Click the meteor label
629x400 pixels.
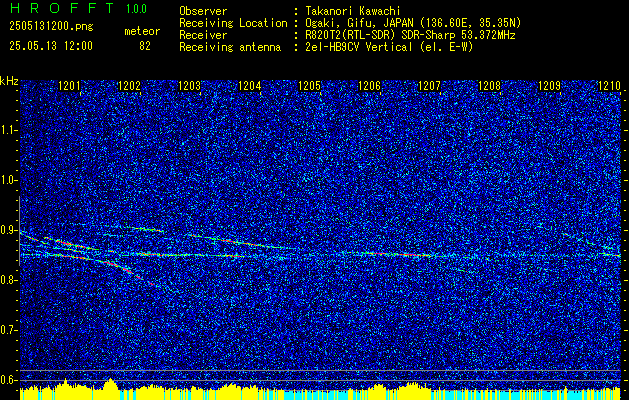(142, 31)
